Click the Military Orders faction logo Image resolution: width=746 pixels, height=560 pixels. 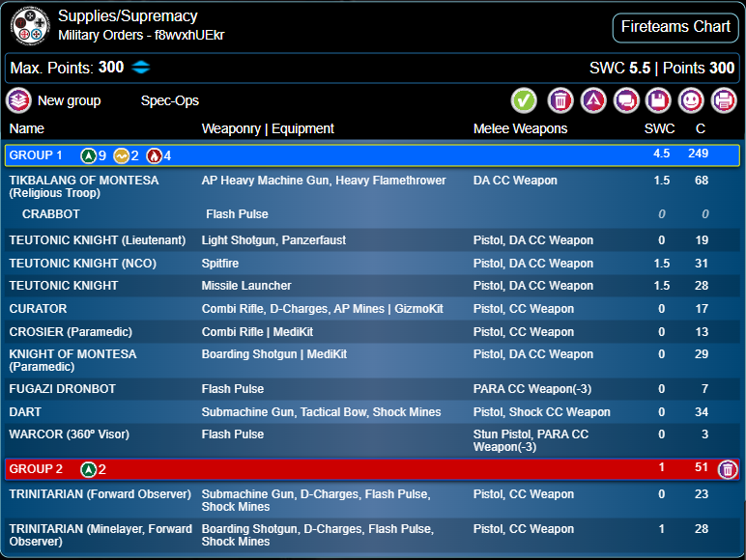[x=30, y=26]
